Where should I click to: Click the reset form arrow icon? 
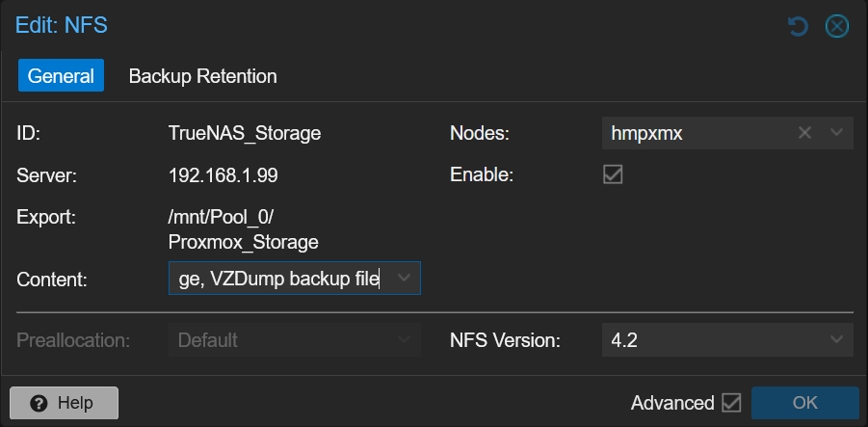click(798, 27)
